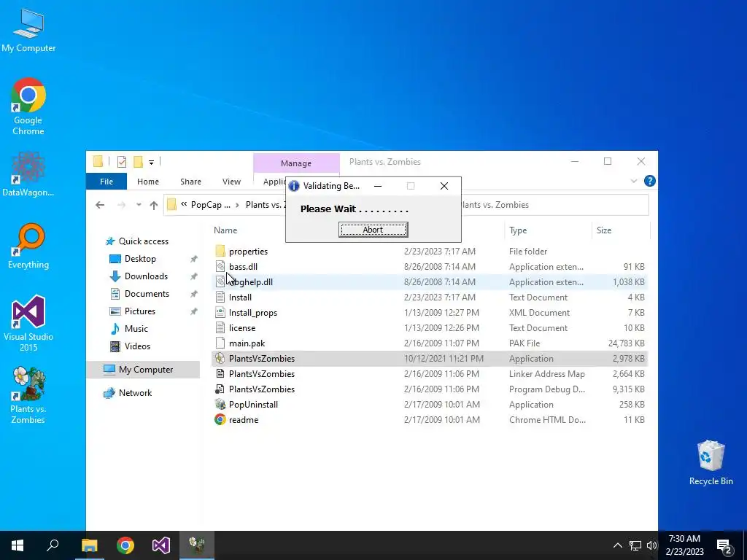Screen dimensions: 747x560
Task: Select Quick access in navigation pane
Action: pyautogui.click(x=144, y=241)
